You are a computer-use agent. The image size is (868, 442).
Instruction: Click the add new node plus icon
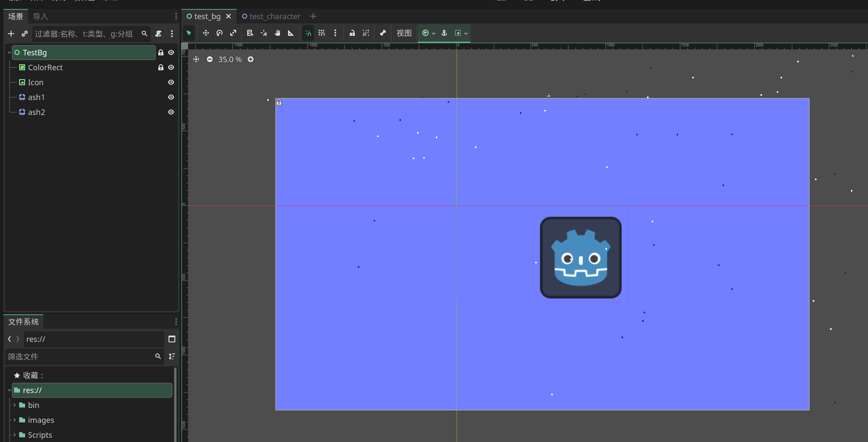click(11, 34)
